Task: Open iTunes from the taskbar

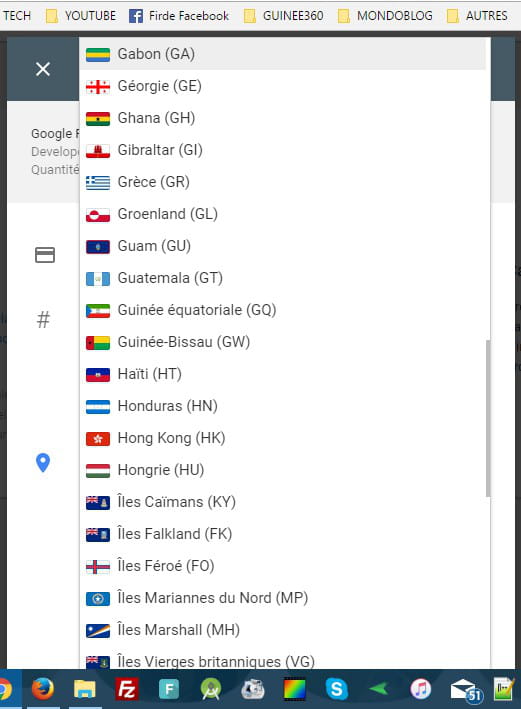Action: pos(421,689)
